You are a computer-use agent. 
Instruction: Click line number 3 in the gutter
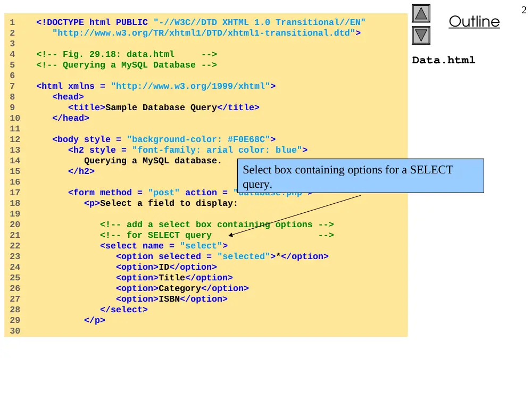[x=13, y=44]
